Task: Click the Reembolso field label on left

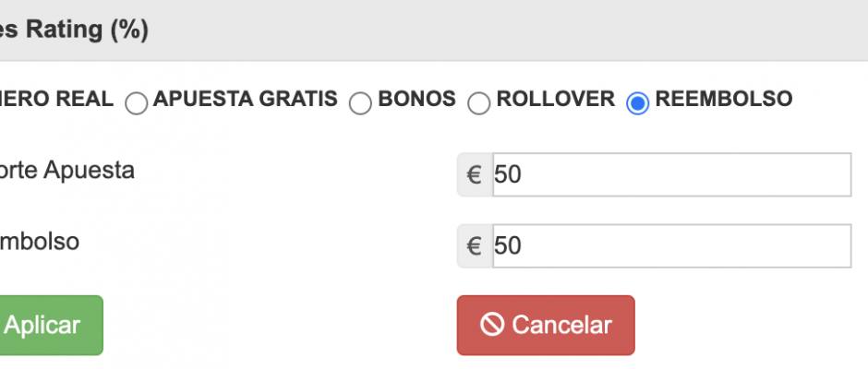Action: pyautogui.click(x=40, y=242)
